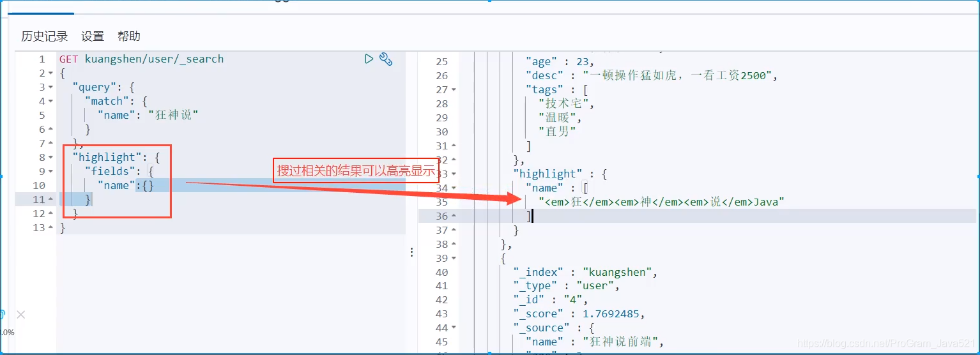Click the "highlight": { line in request
Screen dimensions: 980x355
[116, 157]
